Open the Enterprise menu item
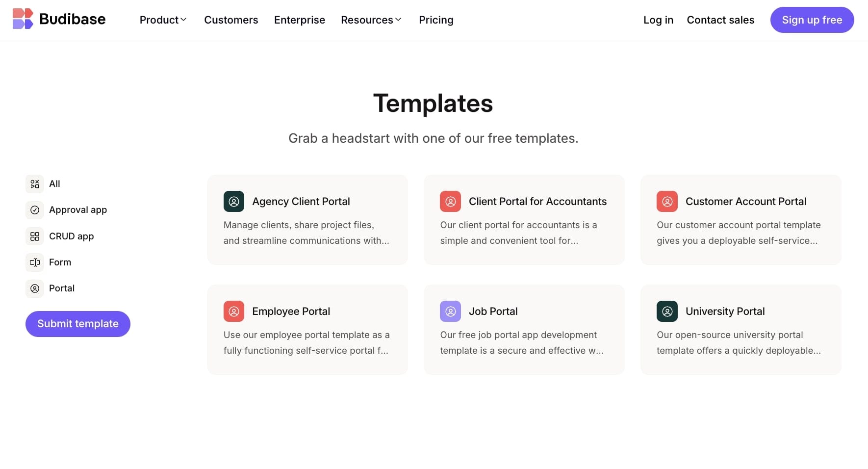Viewport: 868px width, 469px height. (x=299, y=20)
